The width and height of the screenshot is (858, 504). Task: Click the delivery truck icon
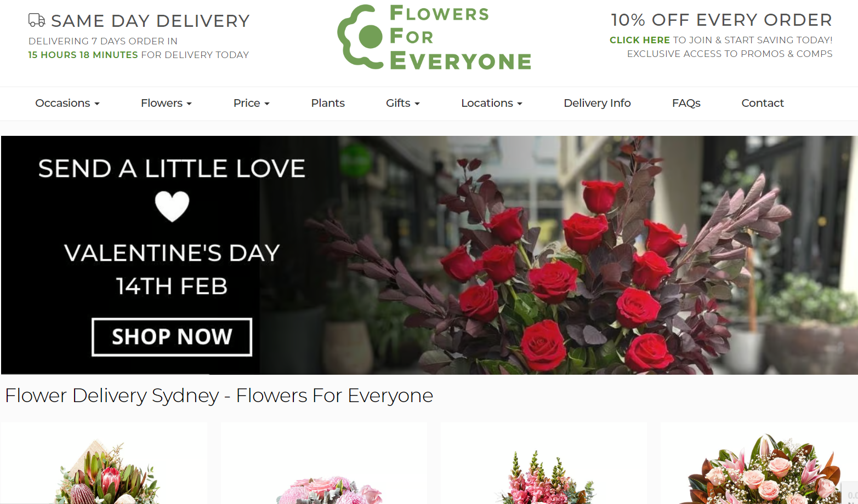37,20
